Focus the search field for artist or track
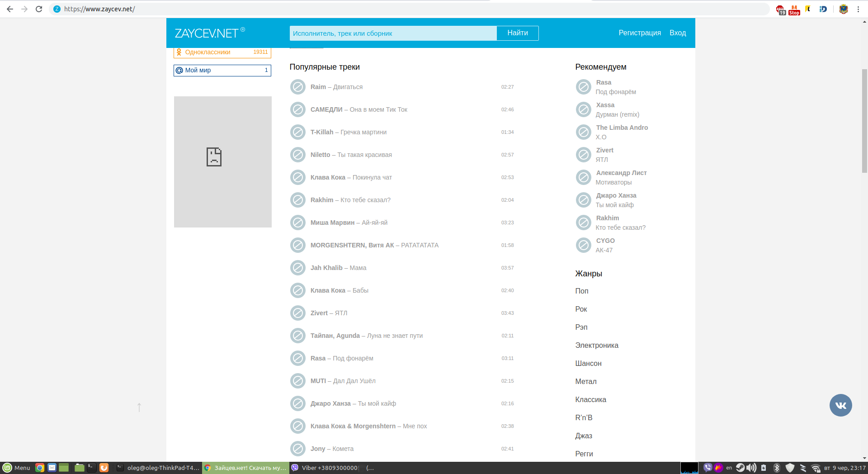 (393, 33)
